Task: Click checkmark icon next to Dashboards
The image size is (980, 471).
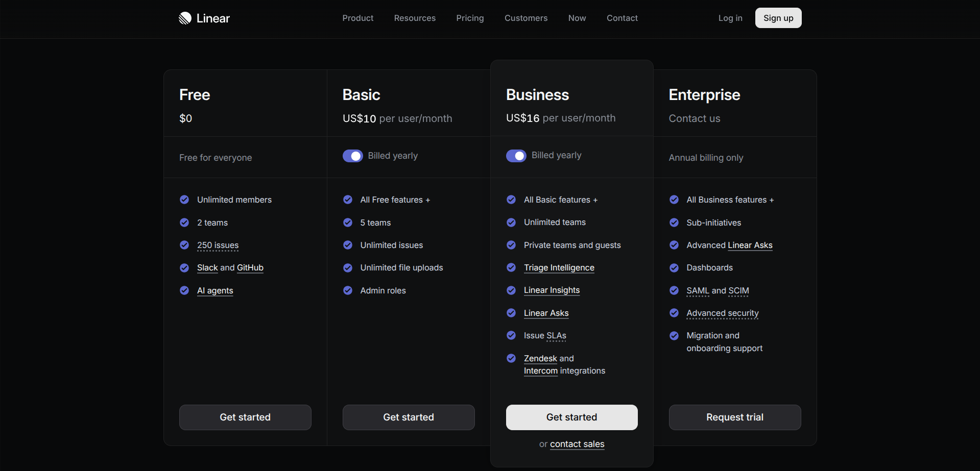Action: [674, 267]
